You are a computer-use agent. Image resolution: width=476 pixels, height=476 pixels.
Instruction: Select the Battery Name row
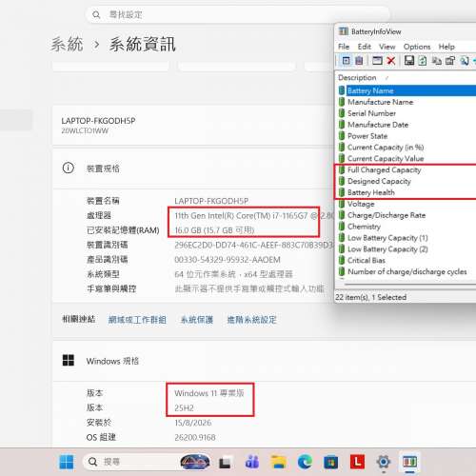point(407,90)
